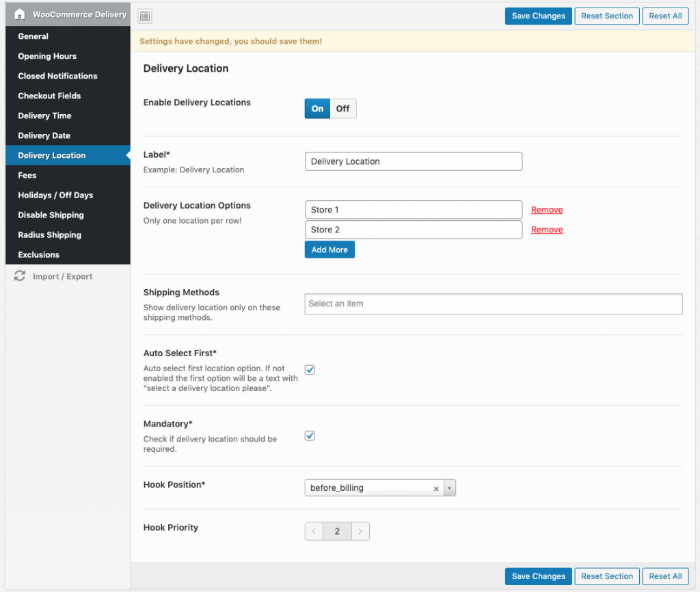Viewport: 700px width, 592px height.
Task: Increase Hook Priority with right arrow
Action: (360, 531)
